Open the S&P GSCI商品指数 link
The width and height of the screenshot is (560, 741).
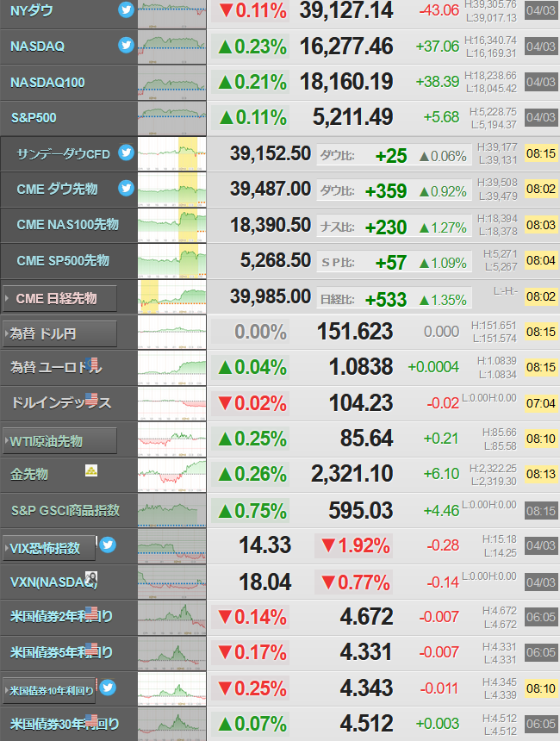(65, 510)
